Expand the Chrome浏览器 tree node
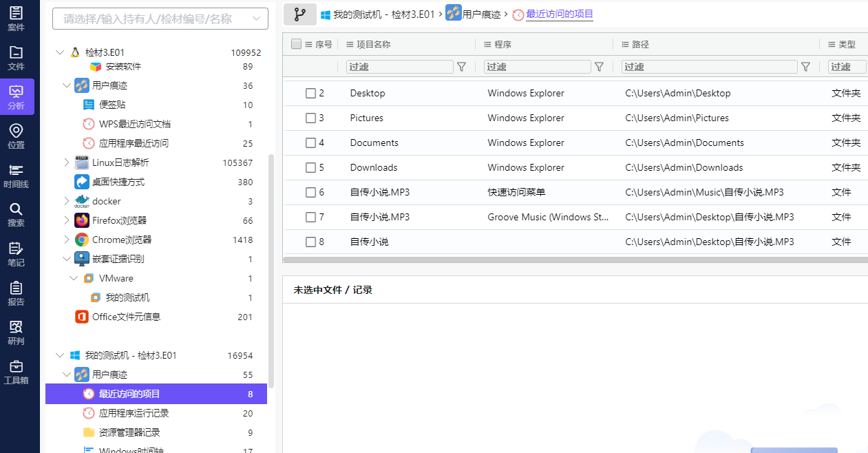The height and width of the screenshot is (453, 868). point(67,240)
